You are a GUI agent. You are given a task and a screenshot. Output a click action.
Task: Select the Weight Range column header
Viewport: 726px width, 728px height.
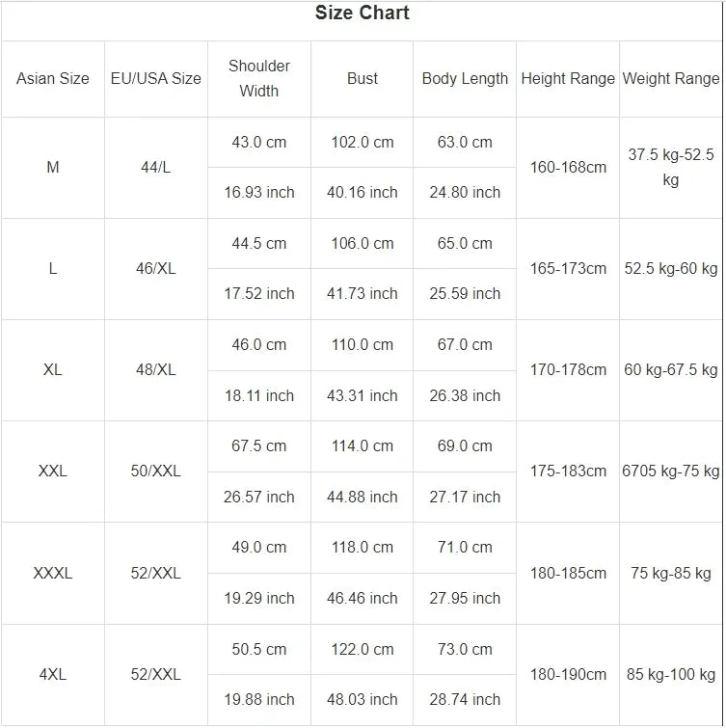pyautogui.click(x=671, y=79)
